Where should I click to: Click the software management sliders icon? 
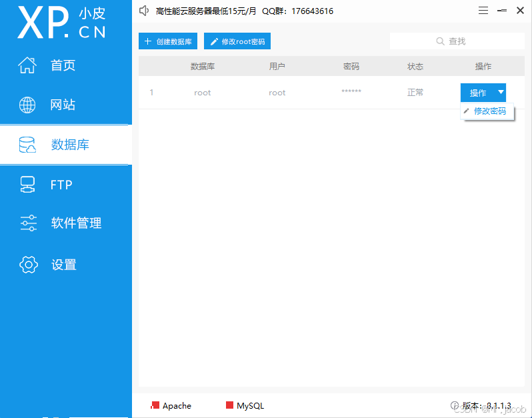(29, 223)
